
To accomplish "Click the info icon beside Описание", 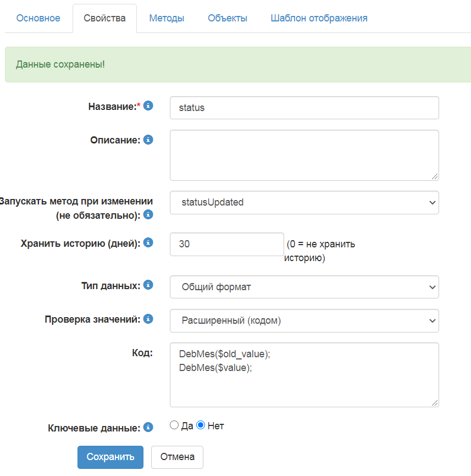I will (148, 140).
